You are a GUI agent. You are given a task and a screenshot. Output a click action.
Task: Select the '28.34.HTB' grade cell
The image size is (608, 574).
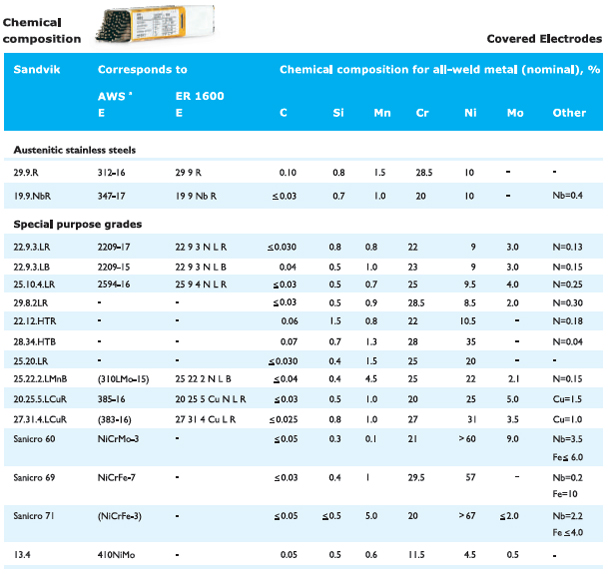pyautogui.click(x=35, y=342)
